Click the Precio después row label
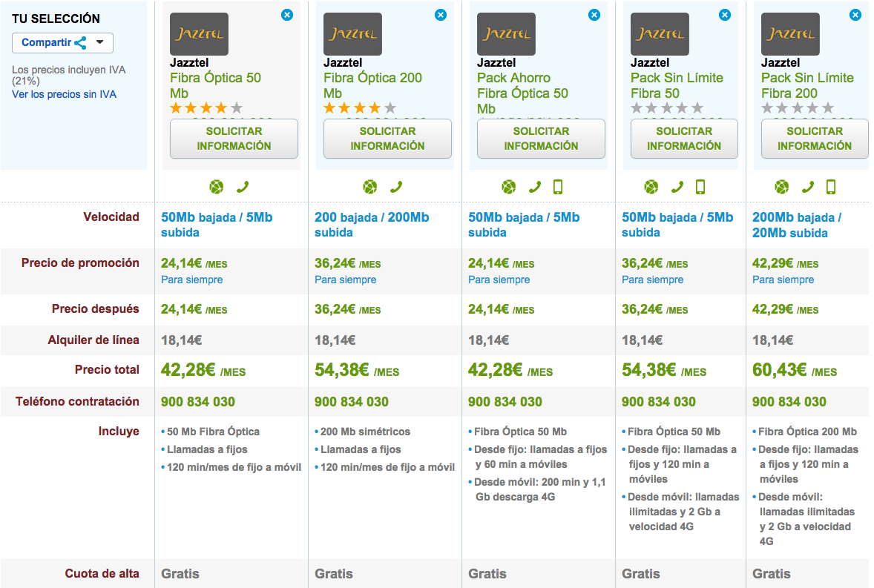Screen dimensions: 874x588 click(x=95, y=309)
